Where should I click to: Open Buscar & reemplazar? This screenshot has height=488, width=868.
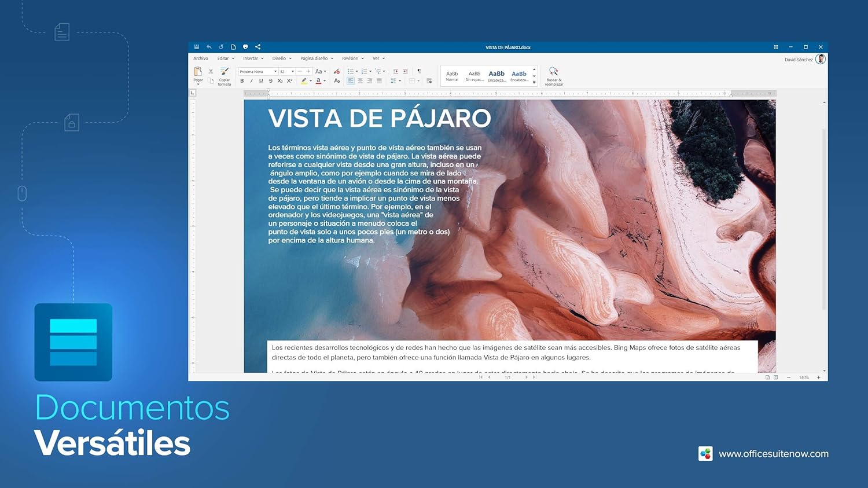coord(554,76)
